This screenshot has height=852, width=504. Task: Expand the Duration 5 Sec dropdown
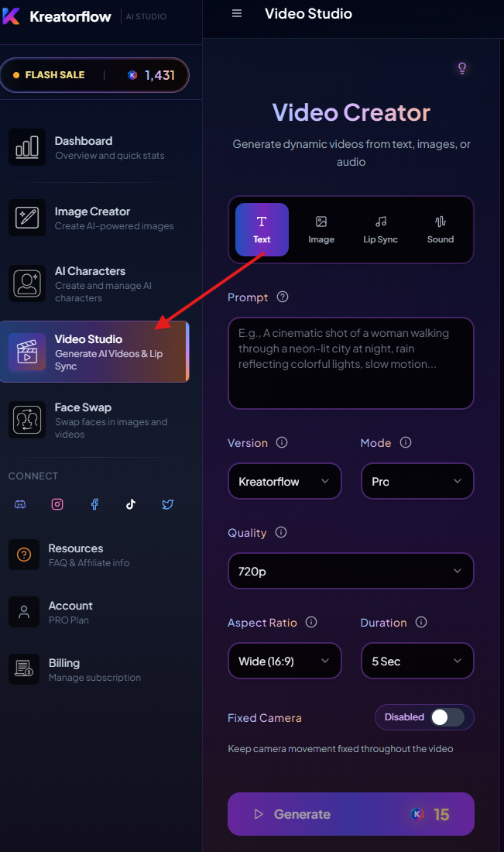[x=417, y=661]
